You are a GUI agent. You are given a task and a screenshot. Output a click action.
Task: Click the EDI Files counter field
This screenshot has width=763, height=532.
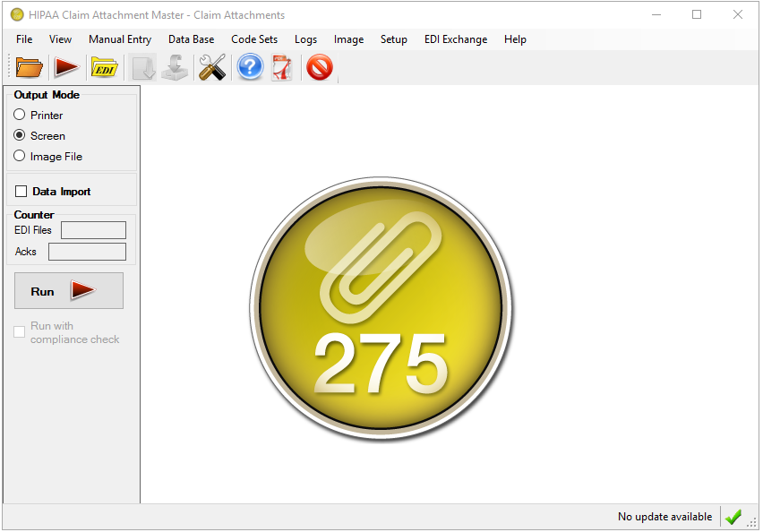tap(93, 230)
